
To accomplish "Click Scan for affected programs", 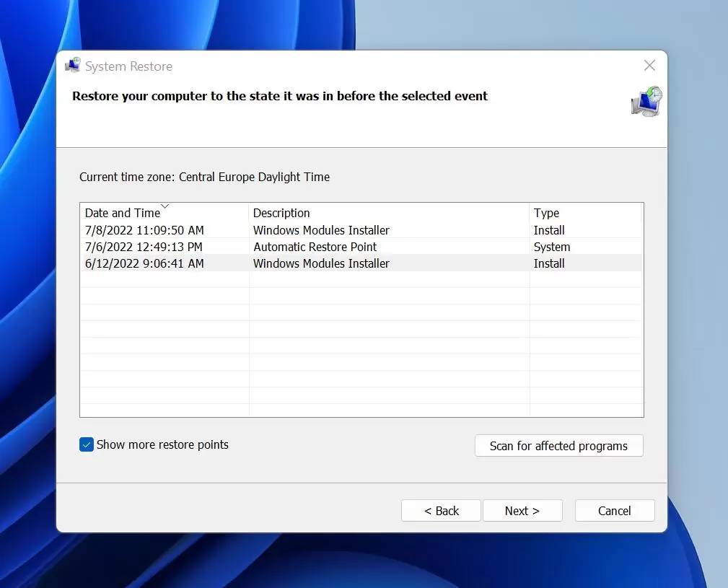I will [x=558, y=446].
